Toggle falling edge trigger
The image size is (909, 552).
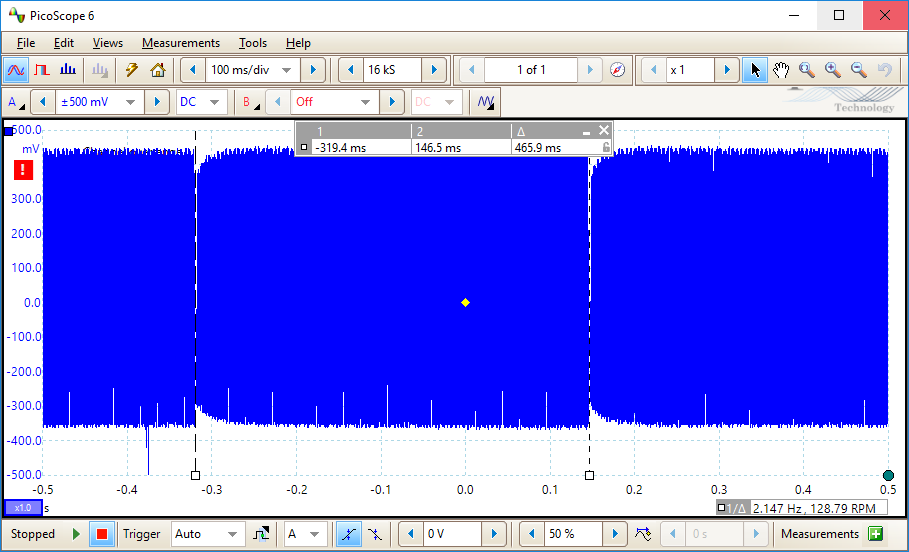374,534
